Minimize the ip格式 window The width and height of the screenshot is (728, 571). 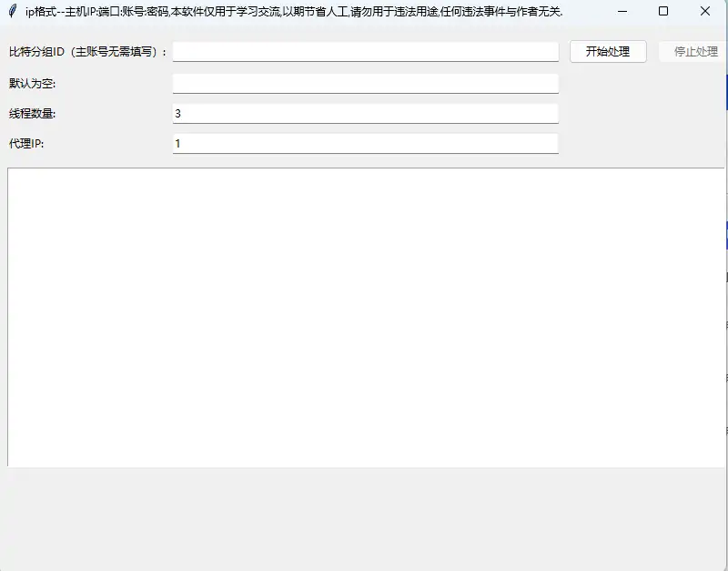[622, 11]
